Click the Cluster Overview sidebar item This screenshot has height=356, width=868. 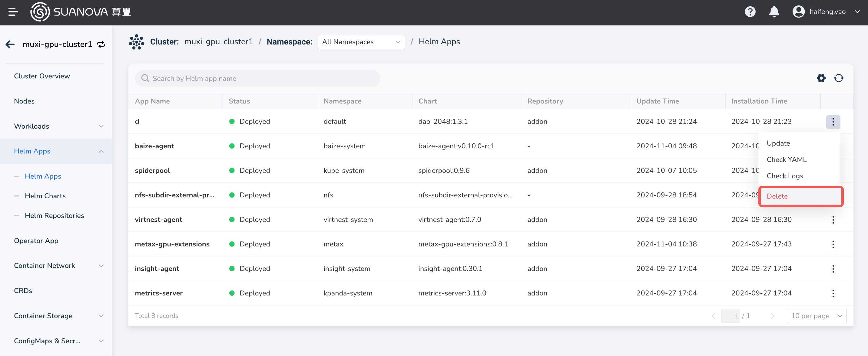[42, 76]
